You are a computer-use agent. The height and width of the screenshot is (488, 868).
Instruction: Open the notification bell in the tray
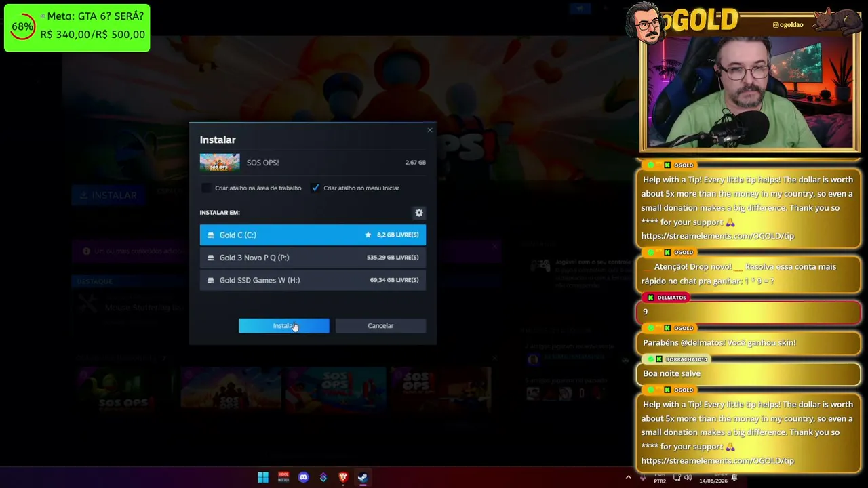pyautogui.click(x=734, y=478)
